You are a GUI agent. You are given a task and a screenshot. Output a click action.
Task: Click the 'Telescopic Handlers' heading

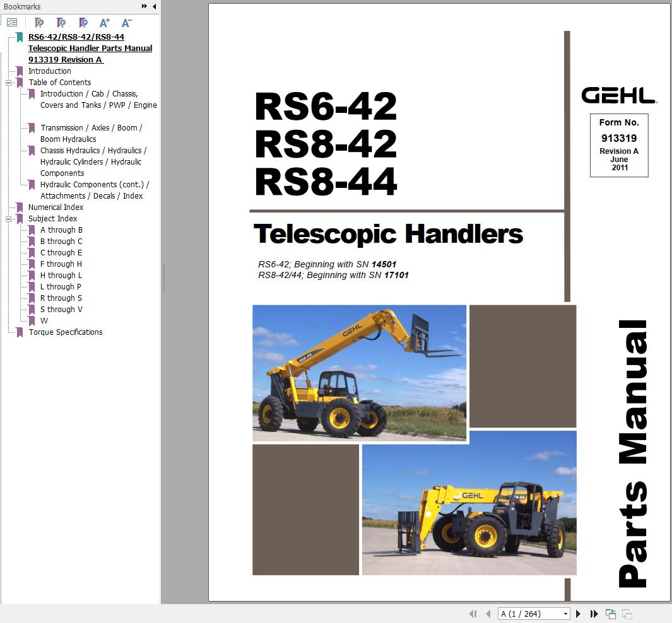point(388,234)
